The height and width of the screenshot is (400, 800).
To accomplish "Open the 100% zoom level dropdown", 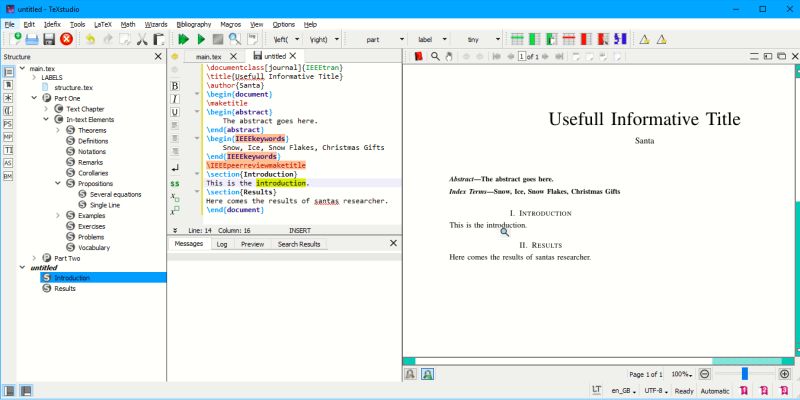I will (683, 374).
